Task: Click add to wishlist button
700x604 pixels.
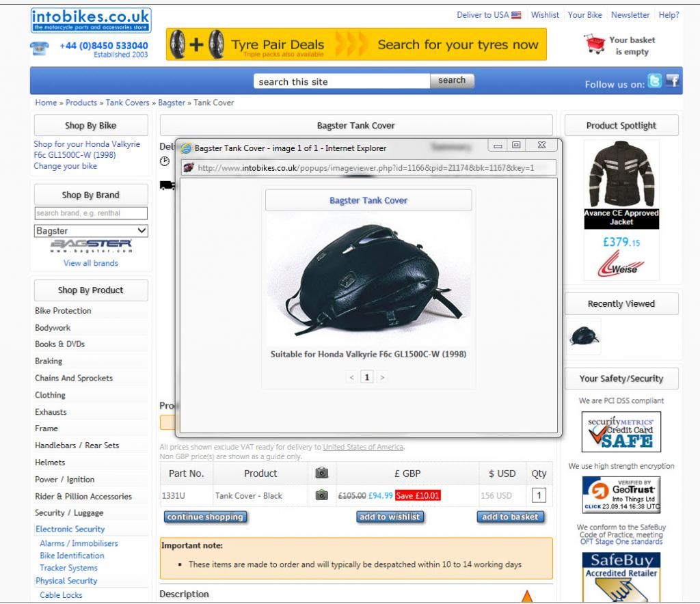Action: click(x=390, y=517)
